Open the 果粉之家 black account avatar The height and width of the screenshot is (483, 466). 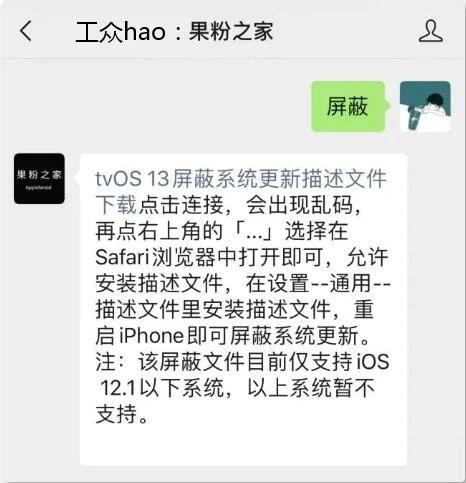pyautogui.click(x=39, y=179)
